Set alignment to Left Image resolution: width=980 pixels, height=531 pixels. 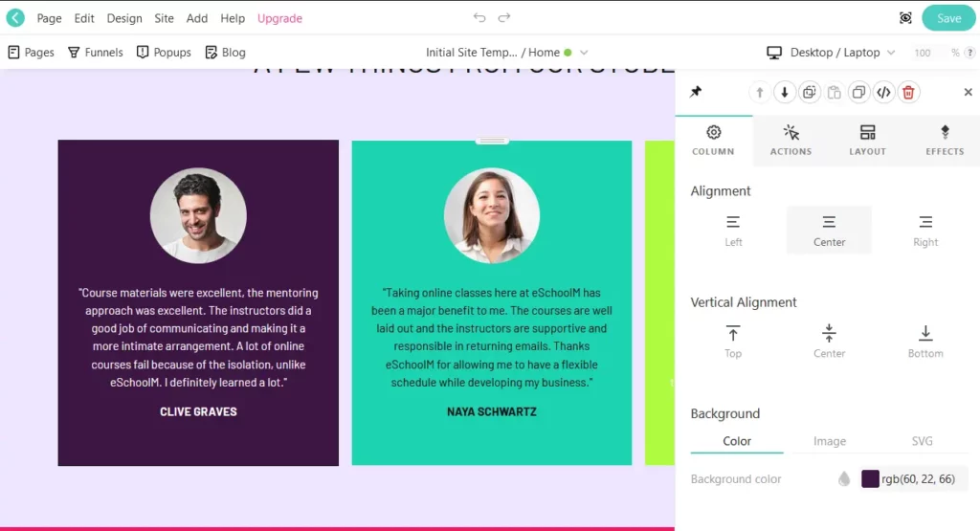click(x=733, y=231)
